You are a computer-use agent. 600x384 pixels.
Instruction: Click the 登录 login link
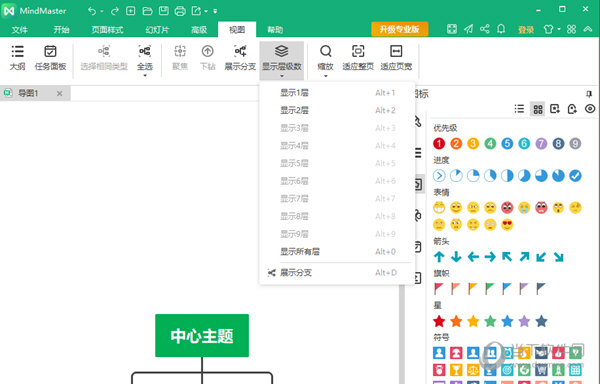(526, 29)
